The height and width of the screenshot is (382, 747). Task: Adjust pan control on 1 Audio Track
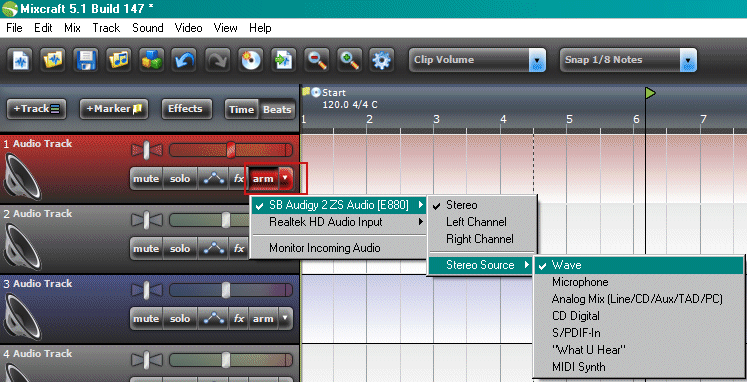[x=147, y=151]
